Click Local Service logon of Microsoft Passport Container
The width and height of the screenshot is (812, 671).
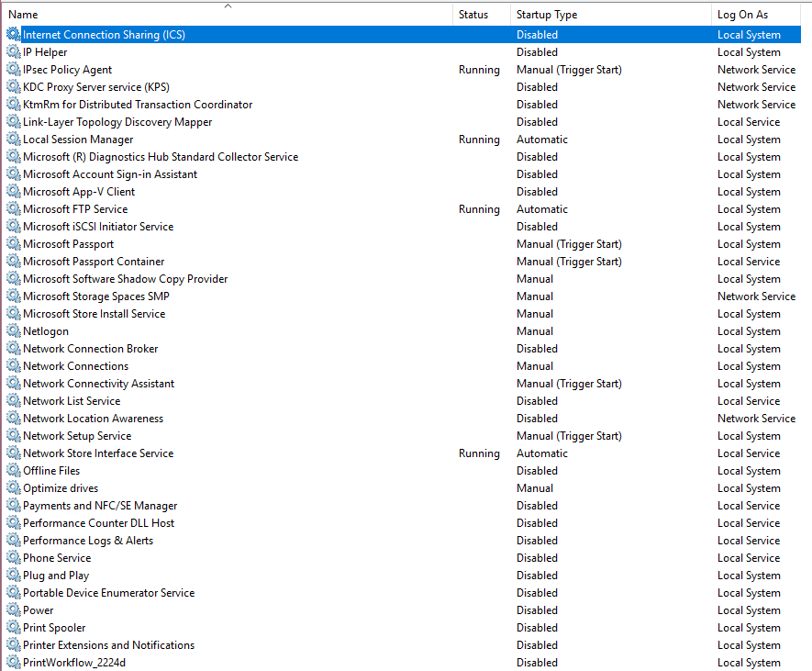click(x=749, y=262)
